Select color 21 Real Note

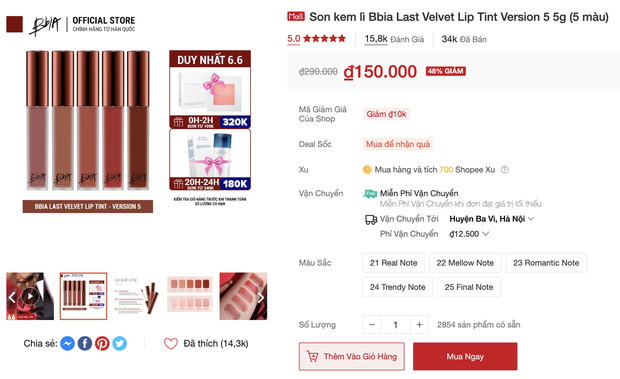pos(393,263)
